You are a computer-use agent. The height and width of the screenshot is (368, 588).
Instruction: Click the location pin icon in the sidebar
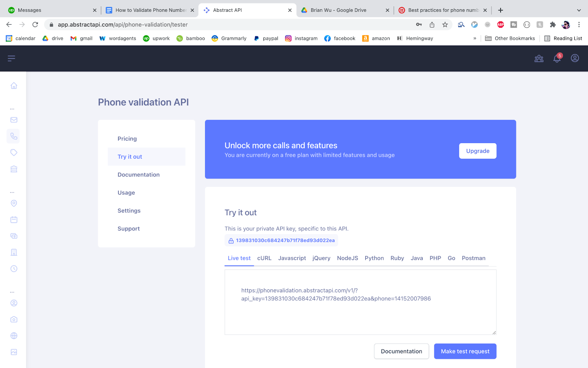(x=14, y=203)
